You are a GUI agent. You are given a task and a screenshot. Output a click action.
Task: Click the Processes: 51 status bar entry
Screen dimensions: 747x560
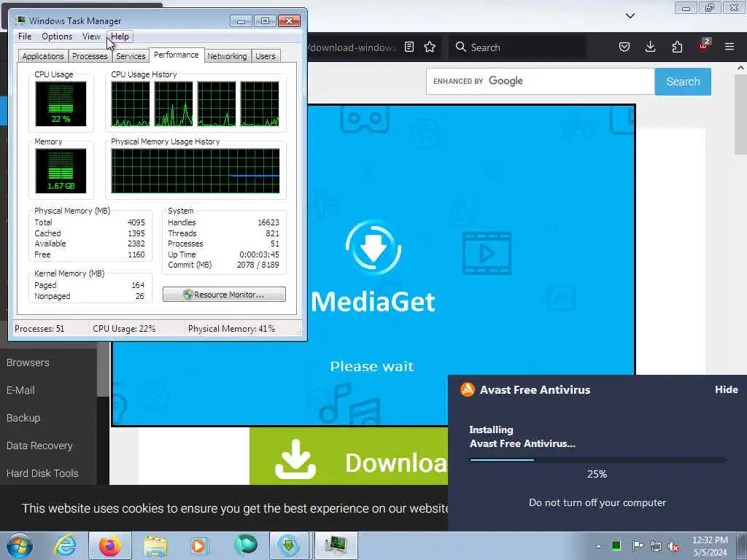(x=39, y=329)
